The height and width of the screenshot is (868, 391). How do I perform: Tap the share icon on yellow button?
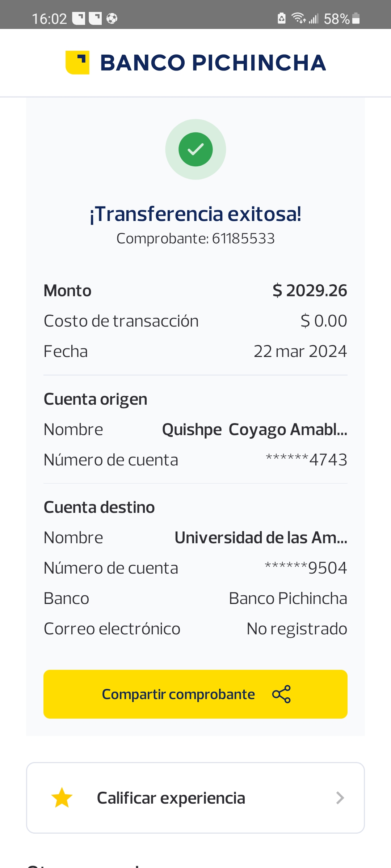281,694
